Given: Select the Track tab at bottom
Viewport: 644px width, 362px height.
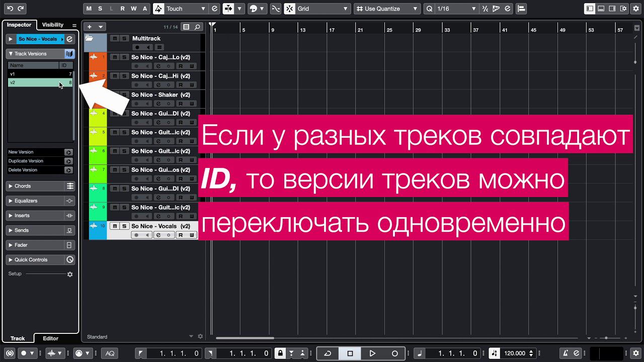Looking at the screenshot, I should pyautogui.click(x=18, y=338).
